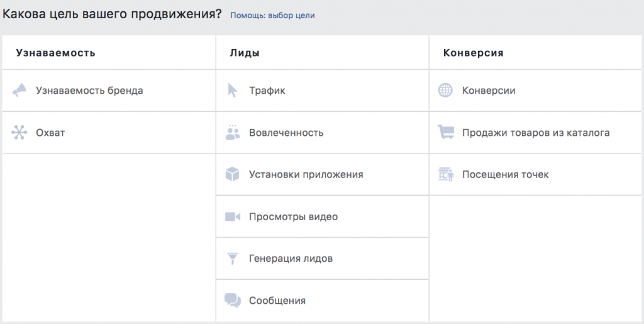Click the Конверсия column header
Viewport: 644px width, 324px height.
474,53
